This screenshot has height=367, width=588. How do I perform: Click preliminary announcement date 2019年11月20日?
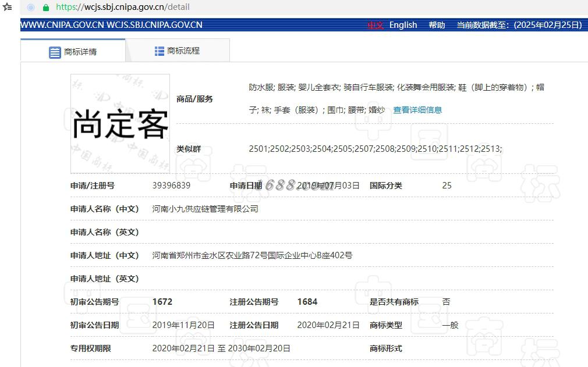tap(183, 325)
